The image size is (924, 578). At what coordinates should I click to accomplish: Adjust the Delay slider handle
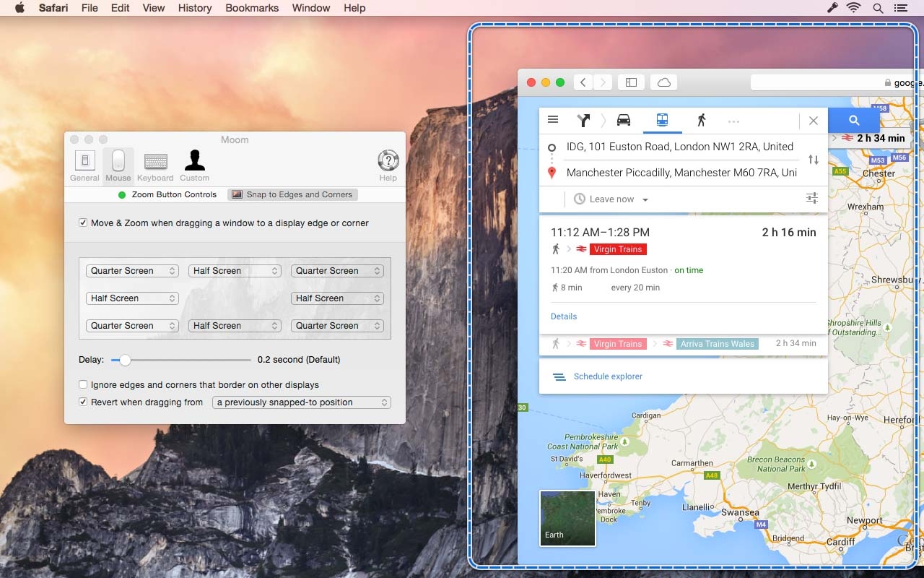click(x=125, y=359)
